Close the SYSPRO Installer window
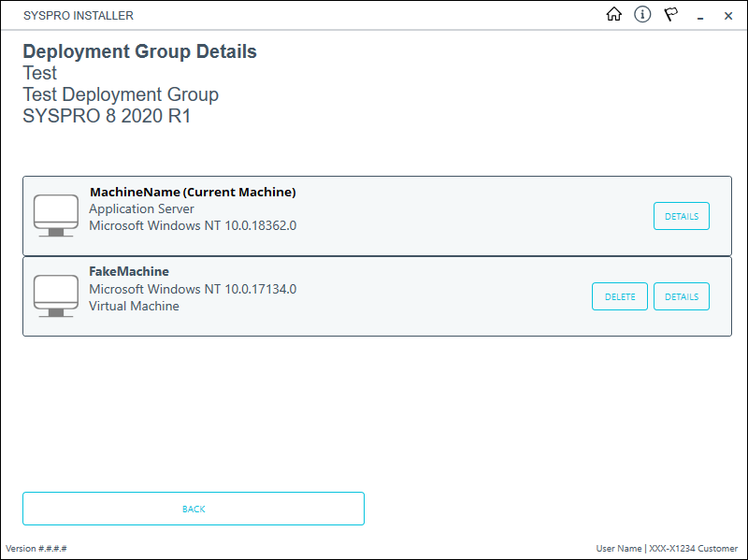 click(728, 16)
